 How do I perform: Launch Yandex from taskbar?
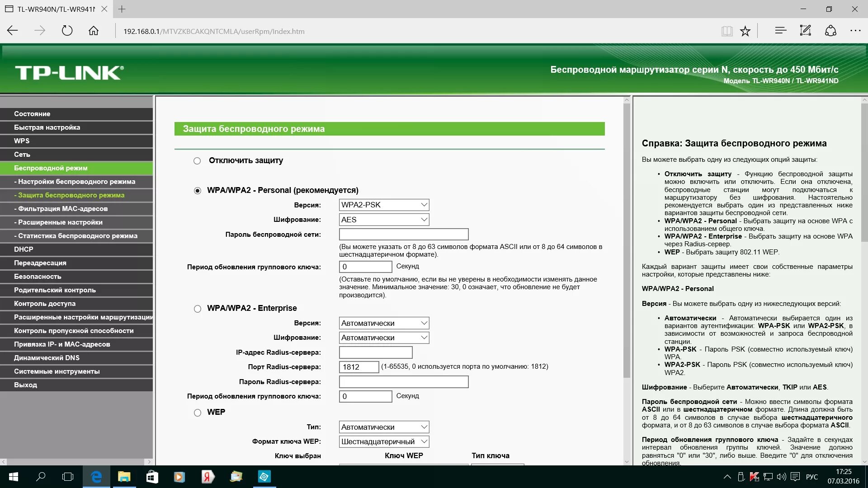tap(208, 477)
